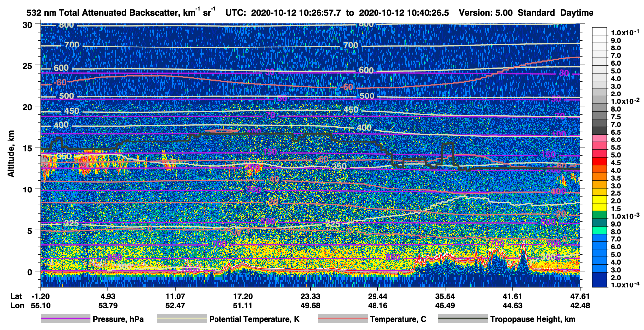Click the longitude value '48.16'

(377, 306)
